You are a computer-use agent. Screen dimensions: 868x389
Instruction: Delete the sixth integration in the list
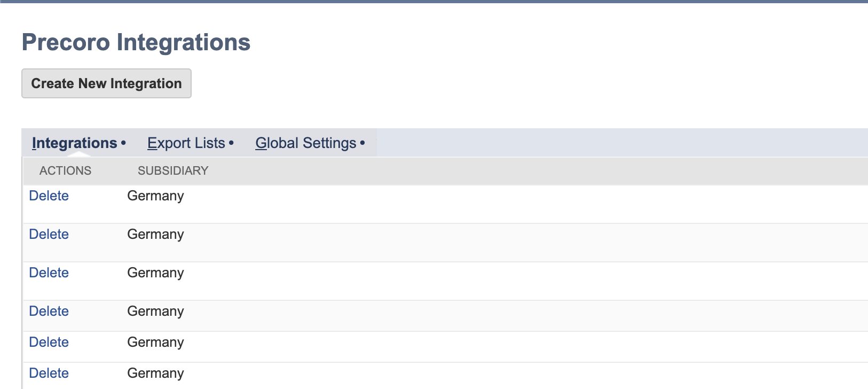(49, 374)
